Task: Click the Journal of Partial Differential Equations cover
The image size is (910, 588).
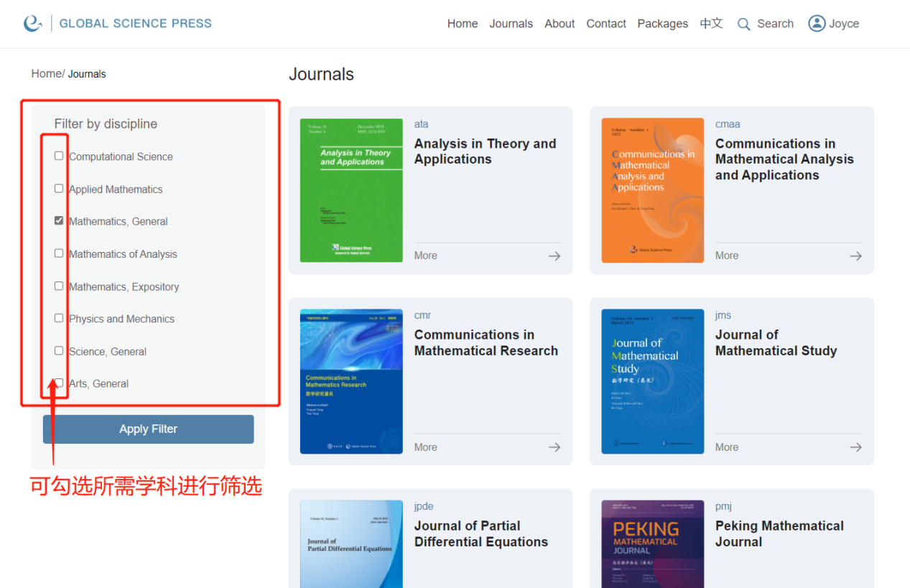Action: [351, 544]
